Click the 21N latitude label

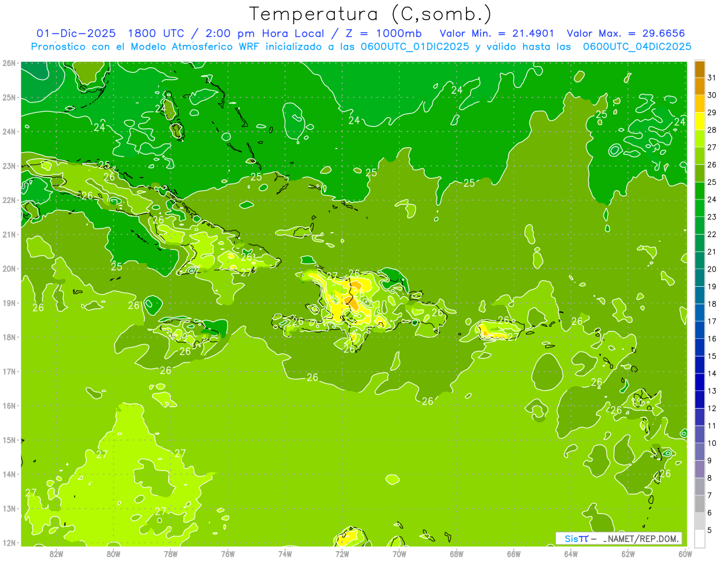(9, 235)
